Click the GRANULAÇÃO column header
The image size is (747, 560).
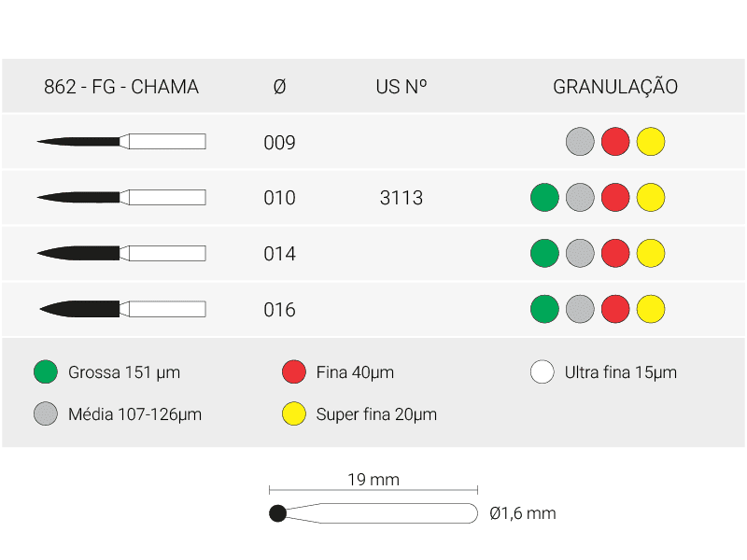(x=615, y=87)
